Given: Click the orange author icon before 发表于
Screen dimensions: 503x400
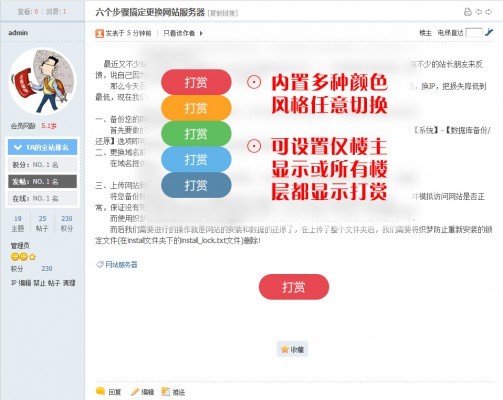Looking at the screenshot, I should pyautogui.click(x=99, y=33).
